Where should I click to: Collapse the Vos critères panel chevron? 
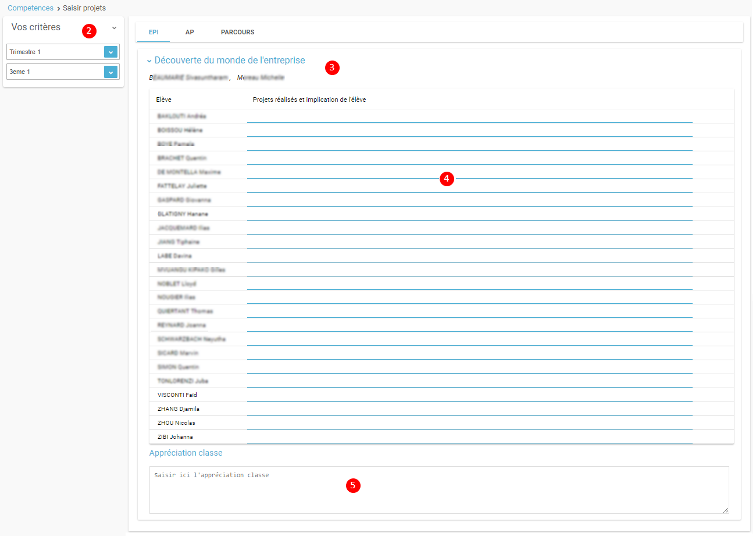pos(114,28)
